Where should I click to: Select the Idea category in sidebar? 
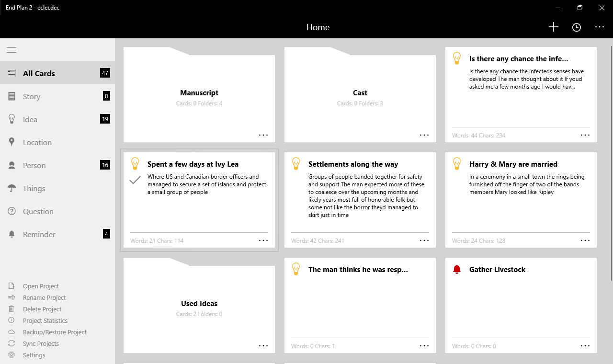click(30, 119)
